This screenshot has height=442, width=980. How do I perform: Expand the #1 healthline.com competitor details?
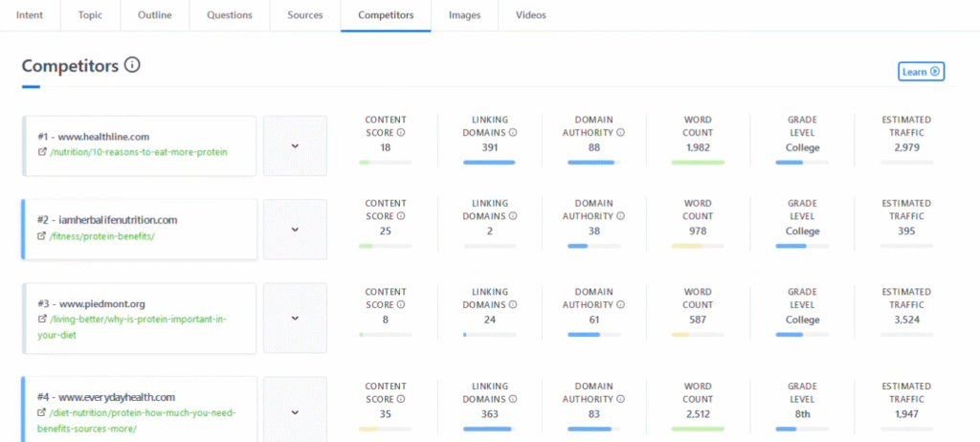pos(295,145)
